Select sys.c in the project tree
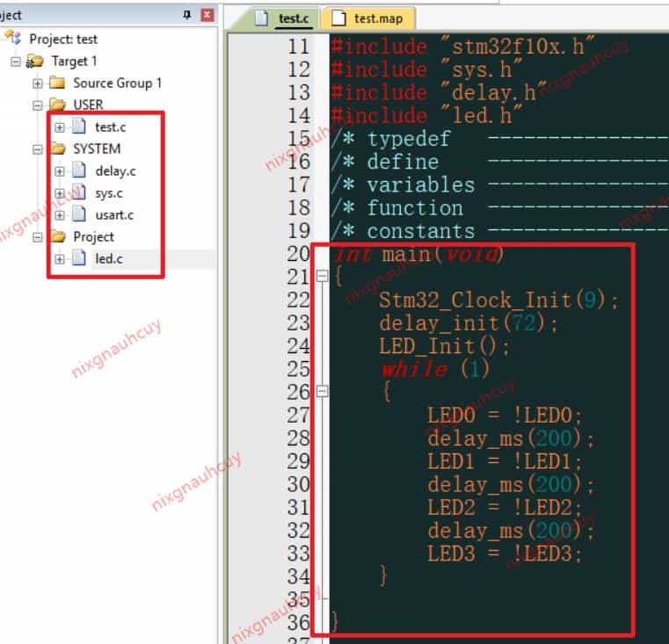The width and height of the screenshot is (669, 644). [109, 193]
